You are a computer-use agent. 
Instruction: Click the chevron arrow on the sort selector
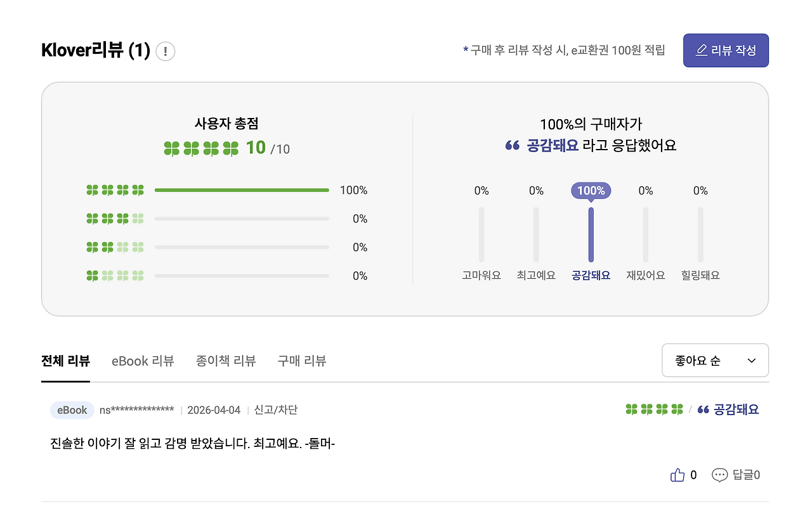[751, 360]
